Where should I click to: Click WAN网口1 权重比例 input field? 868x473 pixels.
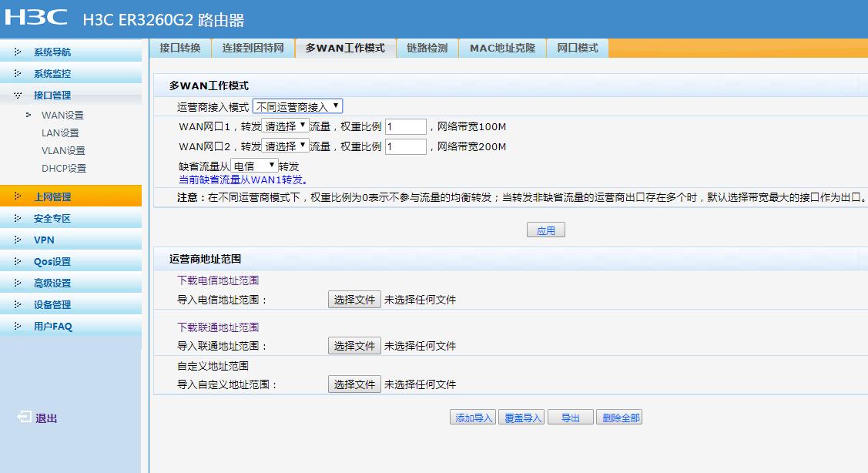pos(406,126)
